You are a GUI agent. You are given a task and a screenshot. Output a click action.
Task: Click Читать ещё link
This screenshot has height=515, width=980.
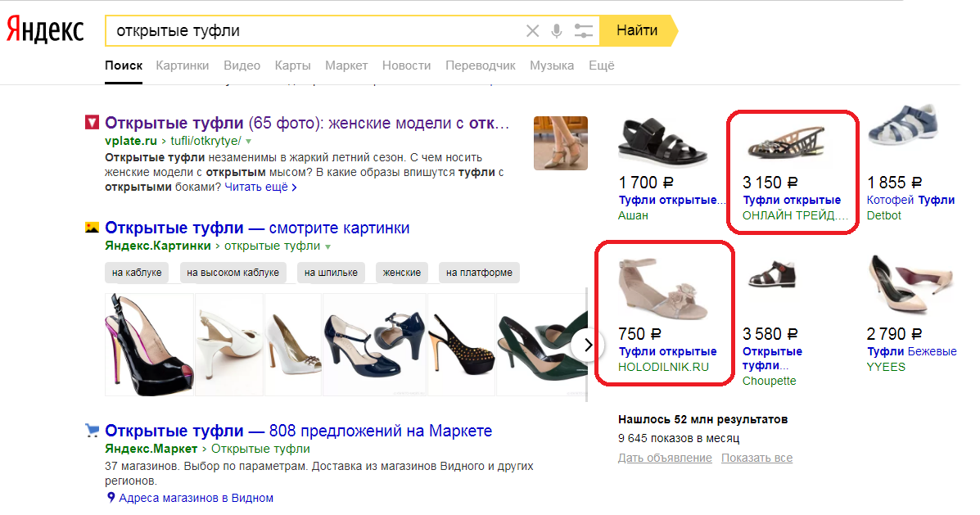point(260,187)
